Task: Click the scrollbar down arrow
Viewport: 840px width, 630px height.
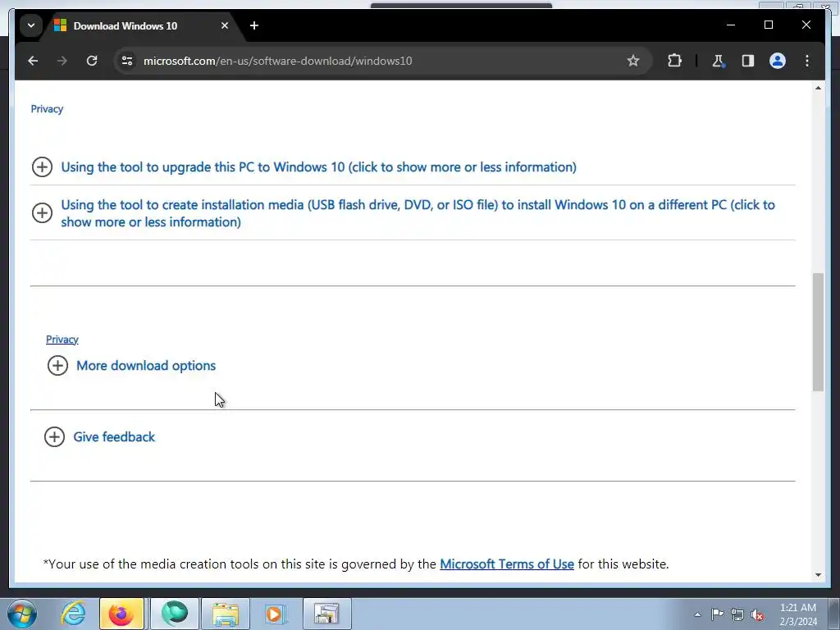Action: click(818, 575)
